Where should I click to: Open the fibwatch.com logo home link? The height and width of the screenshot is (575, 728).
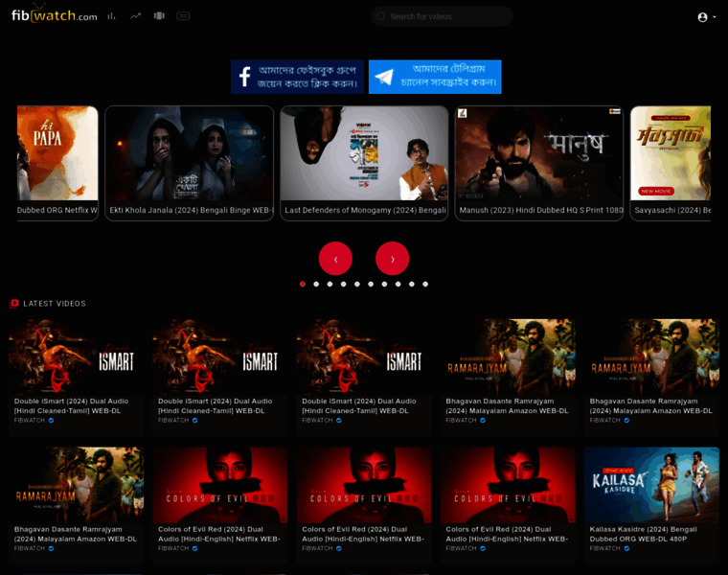pos(55,15)
